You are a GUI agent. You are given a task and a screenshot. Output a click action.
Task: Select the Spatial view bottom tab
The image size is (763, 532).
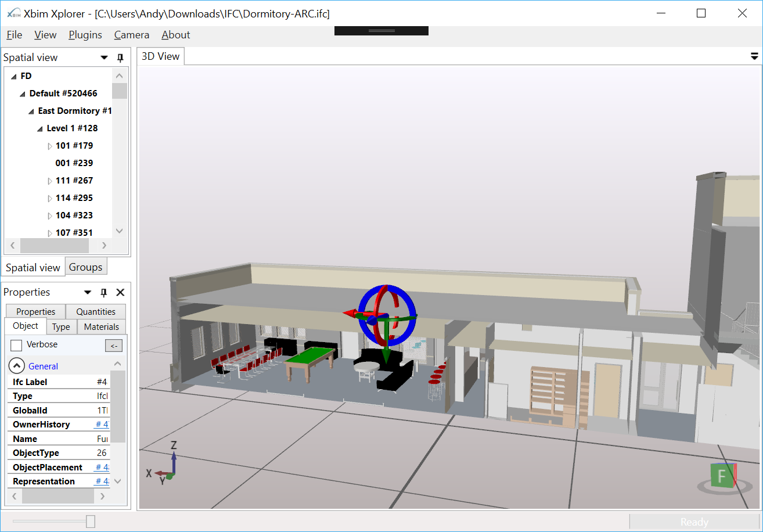coord(33,267)
